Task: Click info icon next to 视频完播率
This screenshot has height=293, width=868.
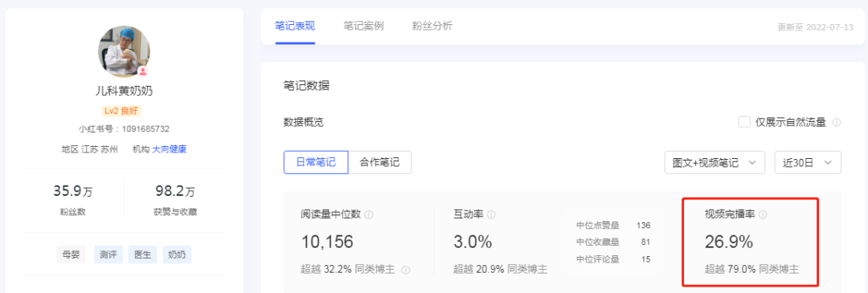Action: [763, 214]
